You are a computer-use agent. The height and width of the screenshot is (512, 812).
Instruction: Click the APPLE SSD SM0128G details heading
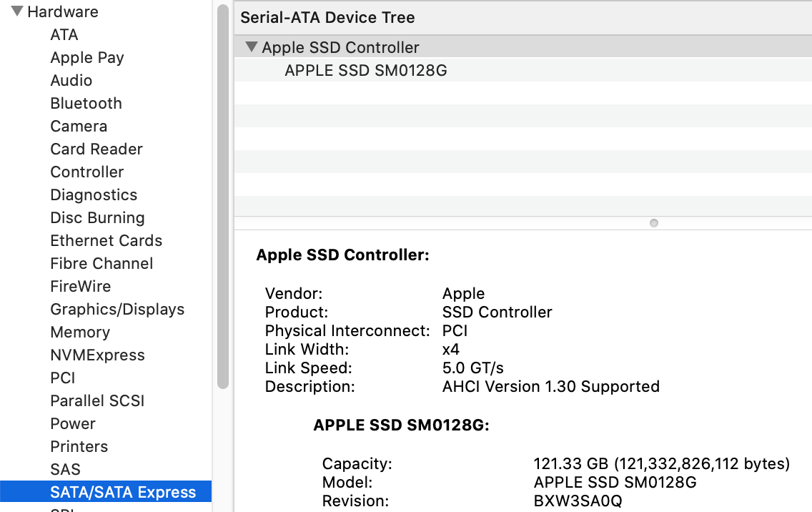(401, 425)
